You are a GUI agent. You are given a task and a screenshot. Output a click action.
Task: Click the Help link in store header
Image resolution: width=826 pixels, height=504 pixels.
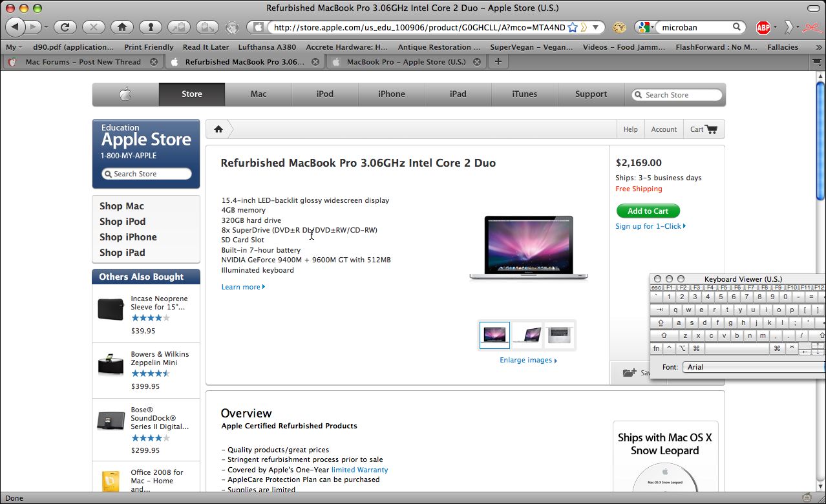(630, 129)
